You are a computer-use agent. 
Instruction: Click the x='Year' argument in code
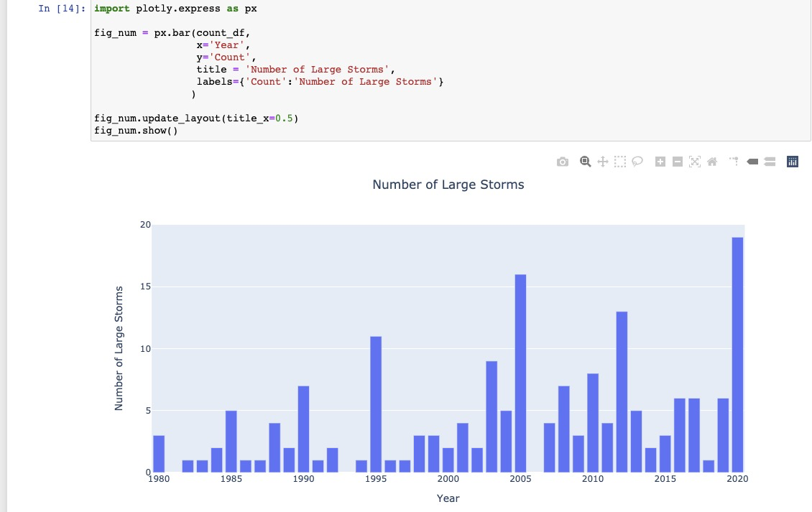(223, 45)
